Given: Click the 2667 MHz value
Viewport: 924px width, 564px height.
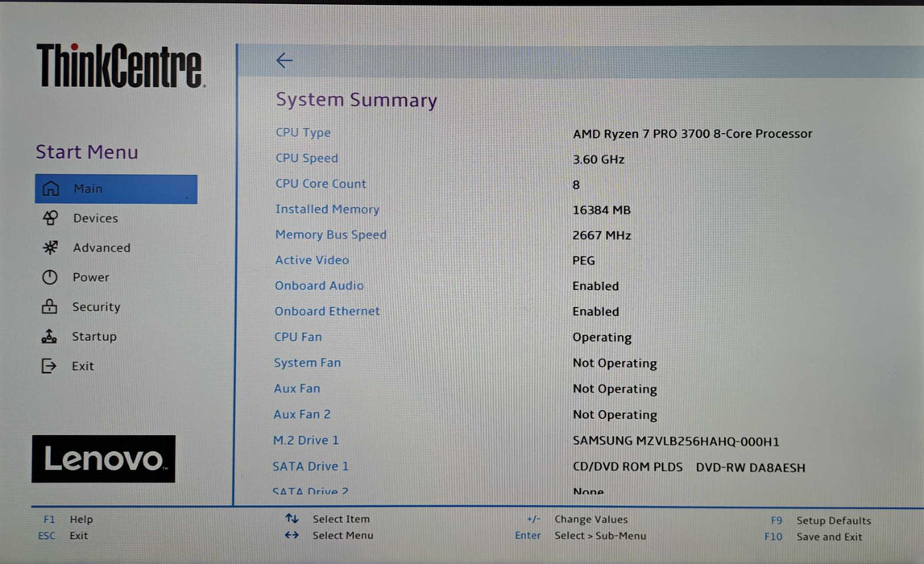Looking at the screenshot, I should pos(602,235).
